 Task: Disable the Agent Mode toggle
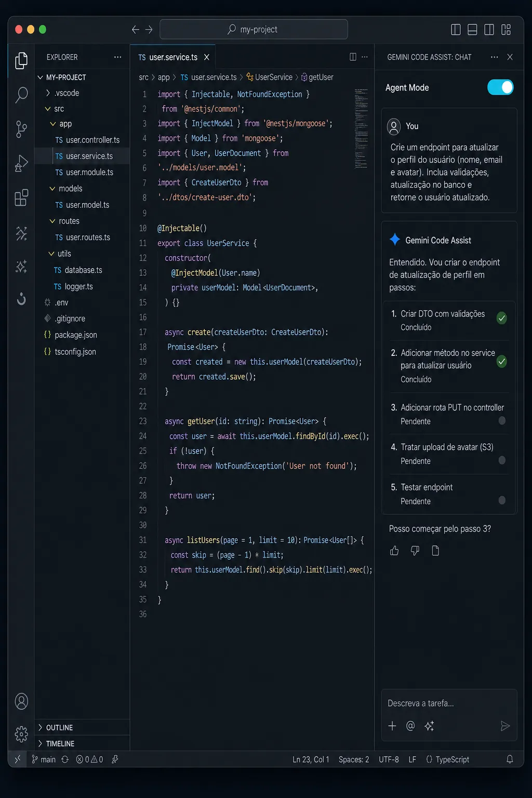[x=500, y=87]
